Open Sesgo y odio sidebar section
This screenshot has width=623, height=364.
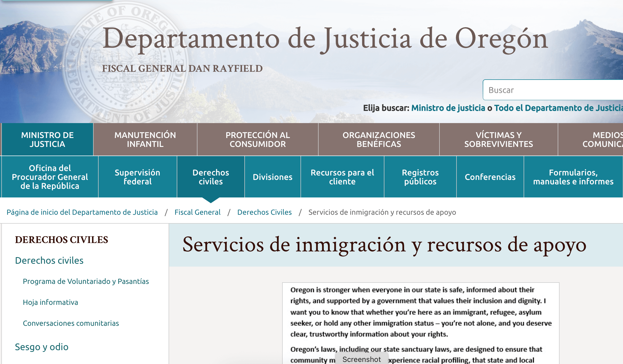42,347
